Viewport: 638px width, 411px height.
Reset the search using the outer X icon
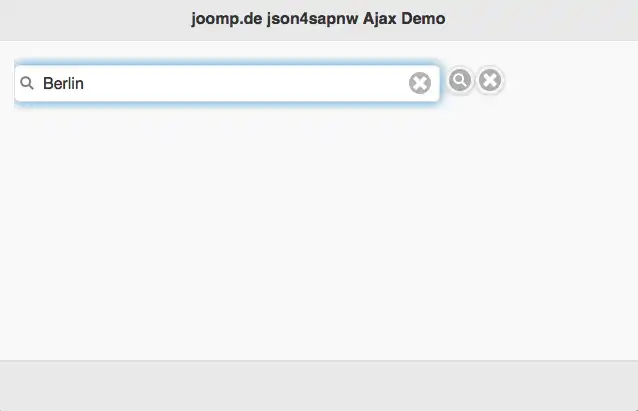click(489, 81)
